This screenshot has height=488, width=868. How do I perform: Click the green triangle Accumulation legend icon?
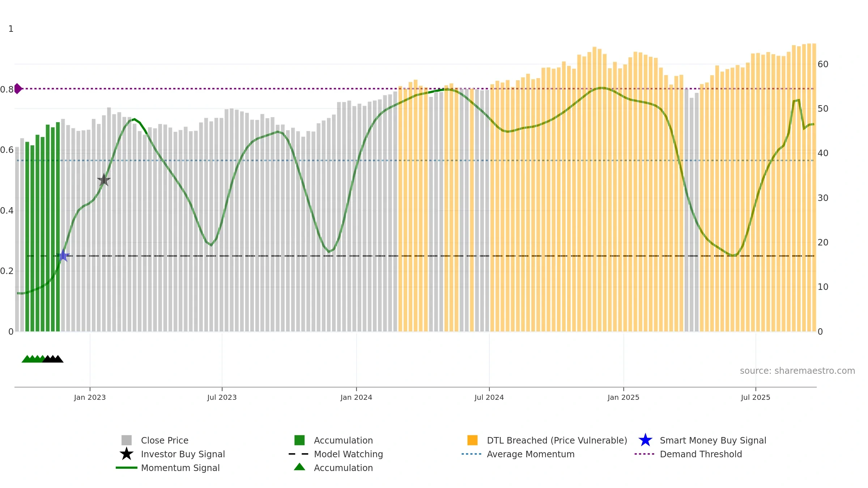point(299,467)
